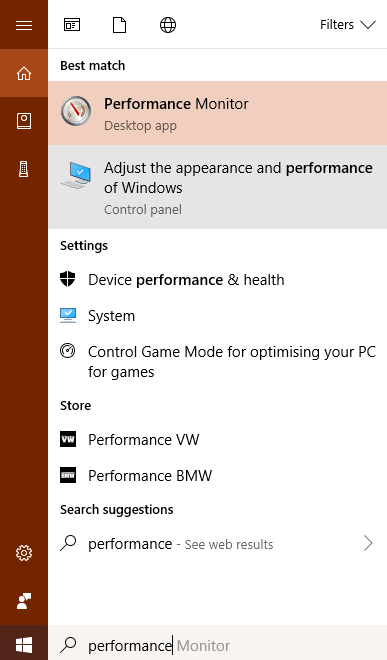The image size is (387, 660).
Task: Select the Home icon in the sidebar
Action: click(24, 73)
